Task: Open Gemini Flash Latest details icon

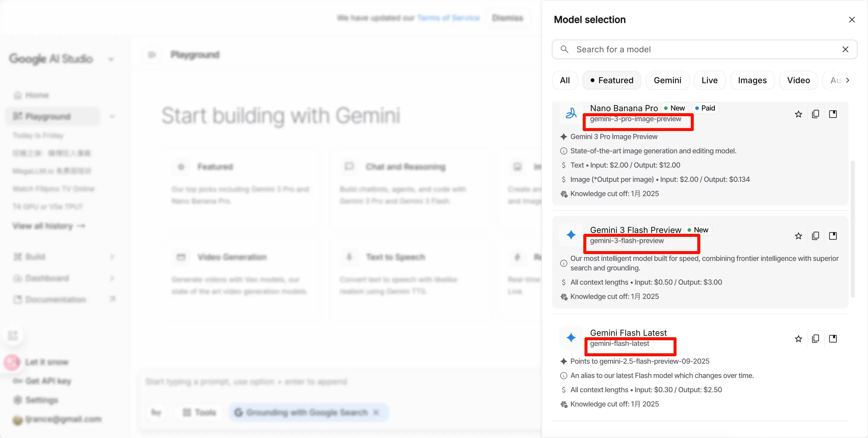Action: pos(833,339)
